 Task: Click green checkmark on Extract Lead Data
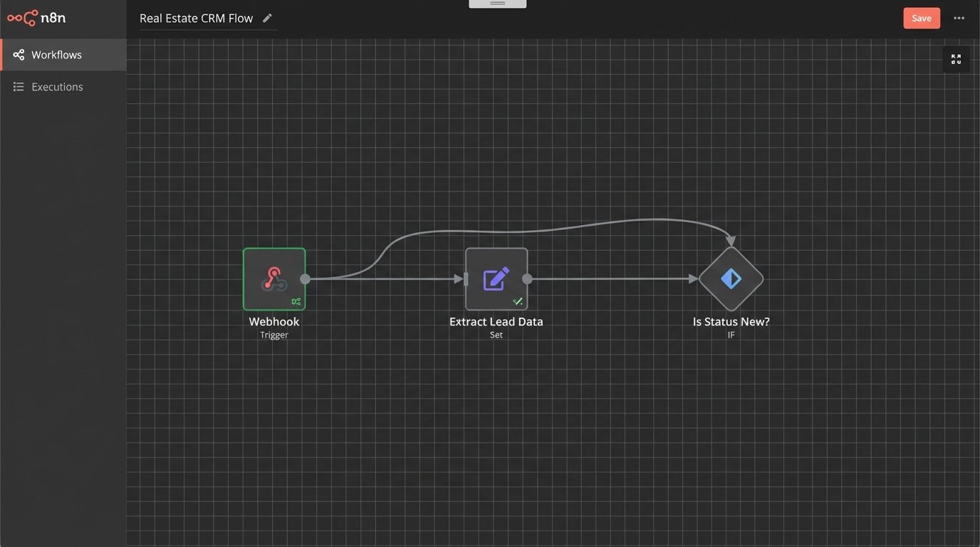click(x=518, y=301)
